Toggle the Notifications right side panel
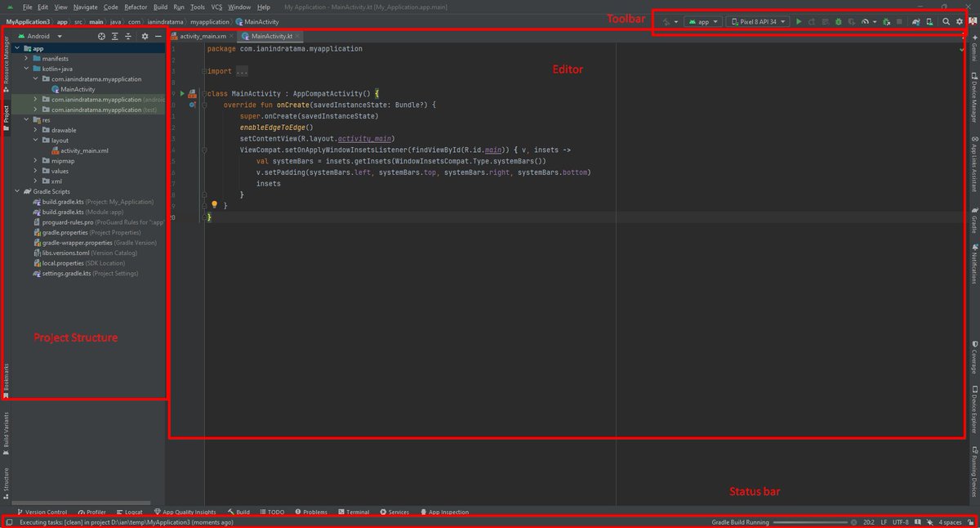 point(973,264)
